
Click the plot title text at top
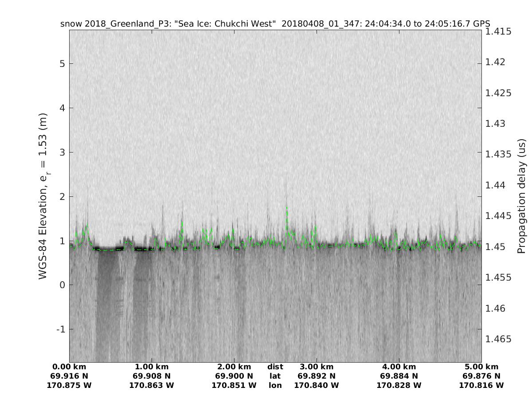[x=275, y=23]
